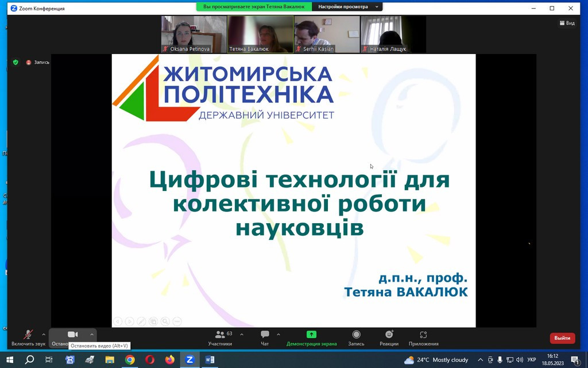Open Реакции reactions menu
The image size is (588, 368).
(389, 338)
